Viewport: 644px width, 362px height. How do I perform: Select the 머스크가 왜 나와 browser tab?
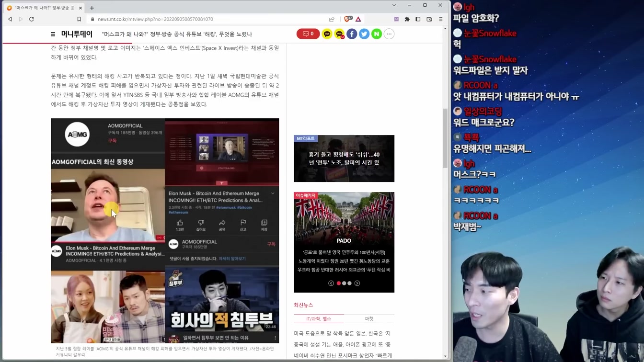tap(45, 8)
